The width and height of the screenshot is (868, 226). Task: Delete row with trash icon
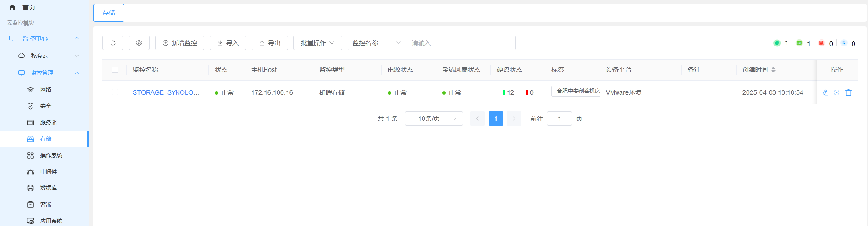pos(848,92)
